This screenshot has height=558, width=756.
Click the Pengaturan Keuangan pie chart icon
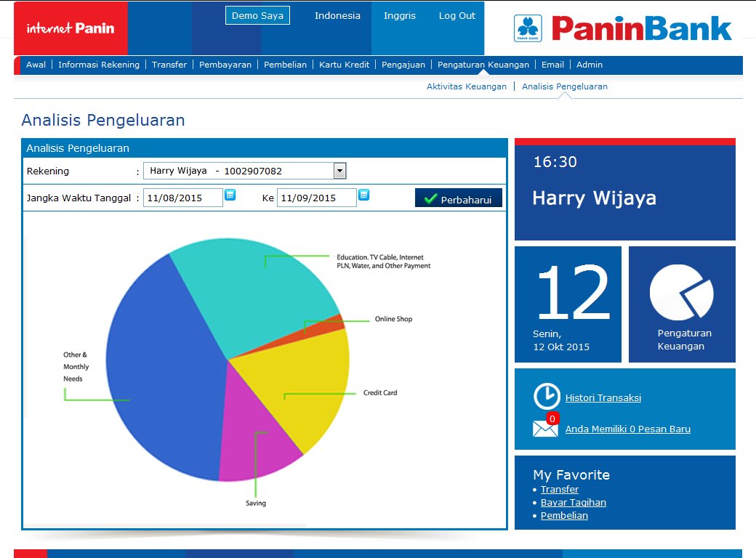pos(681,292)
